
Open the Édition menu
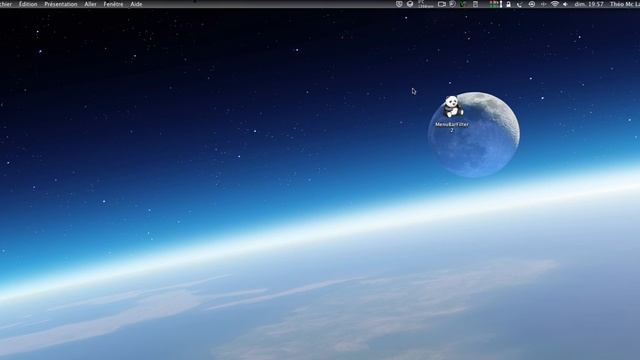point(28,4)
